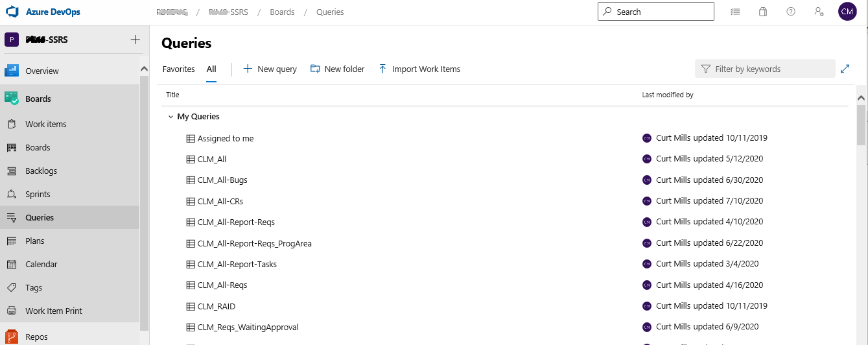Click the query icon beside CLM_All-Bugs
This screenshot has width=868, height=345.
coord(191,180)
